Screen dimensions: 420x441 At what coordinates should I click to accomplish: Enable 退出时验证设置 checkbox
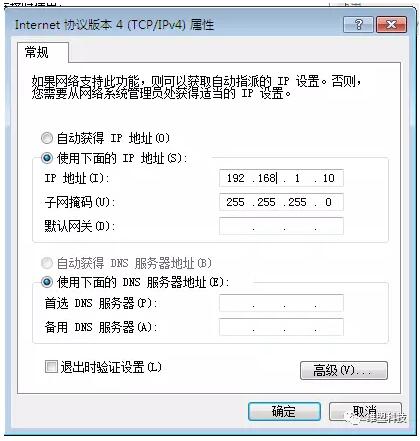pyautogui.click(x=51, y=367)
